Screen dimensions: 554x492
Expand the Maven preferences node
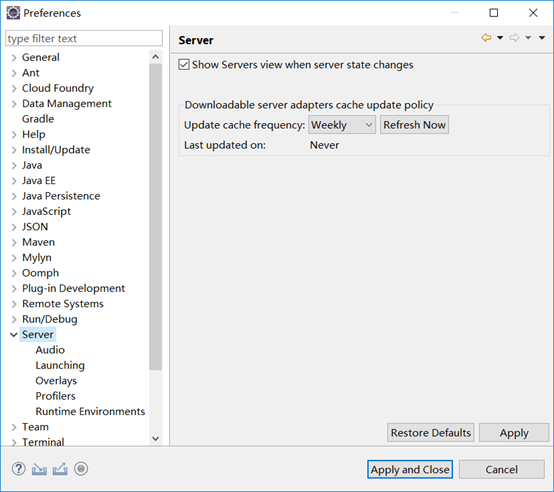pos(14,242)
